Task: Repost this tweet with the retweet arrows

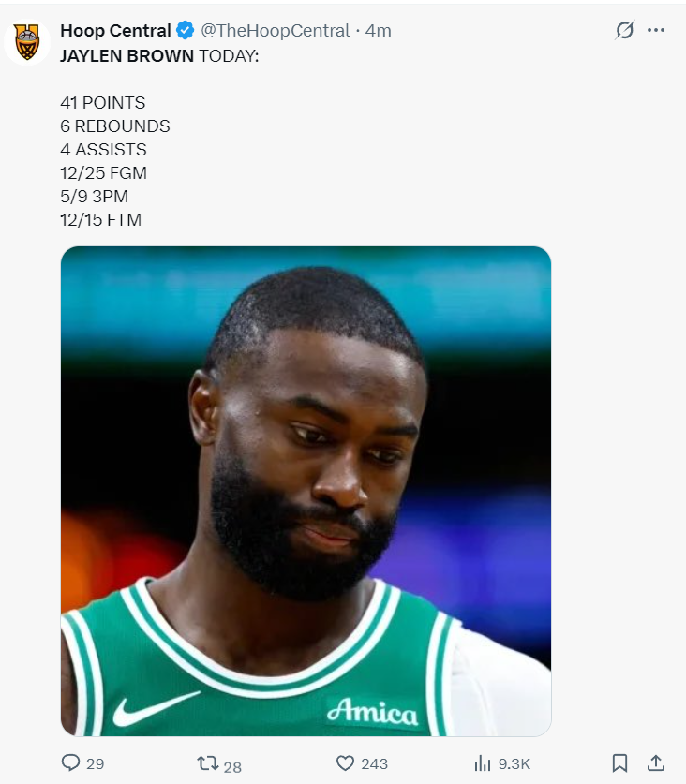Action: click(x=208, y=763)
